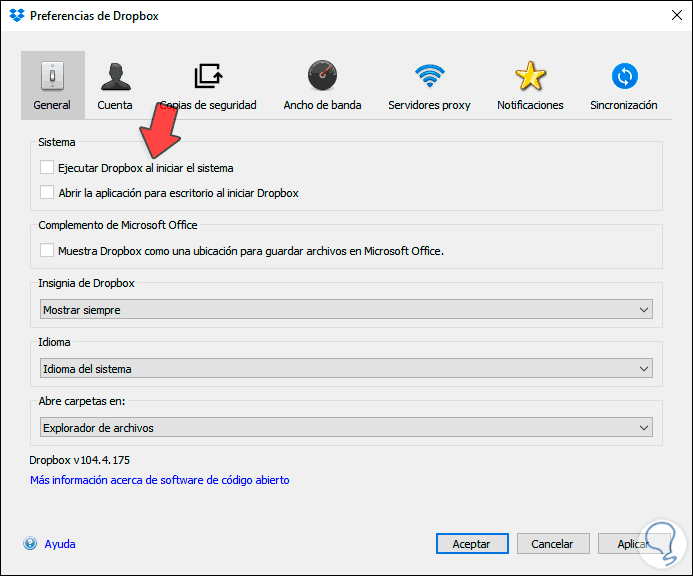Open the Servidores proxy Wi-Fi icon
The height and width of the screenshot is (576, 693).
430,76
